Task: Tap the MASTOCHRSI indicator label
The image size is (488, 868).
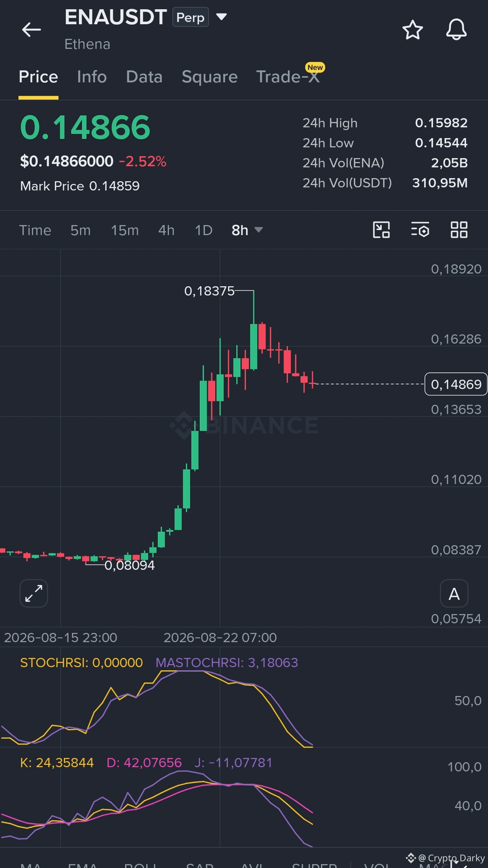Action: tap(227, 663)
